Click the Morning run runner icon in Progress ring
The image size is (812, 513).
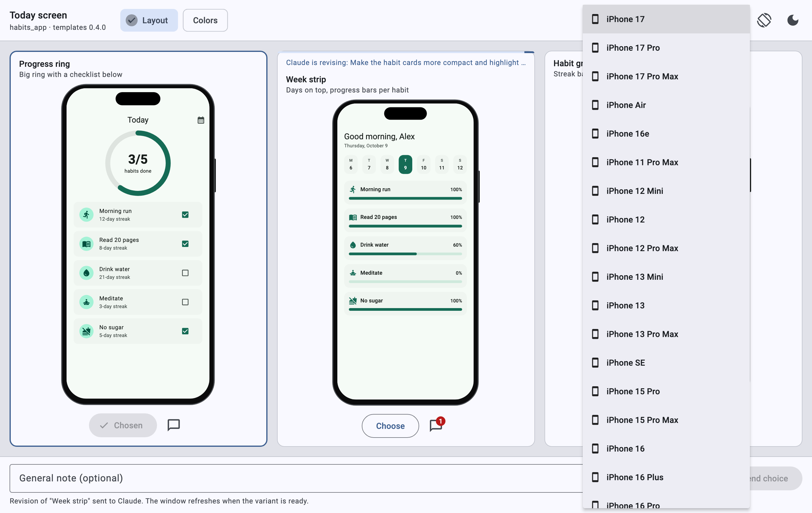point(86,214)
